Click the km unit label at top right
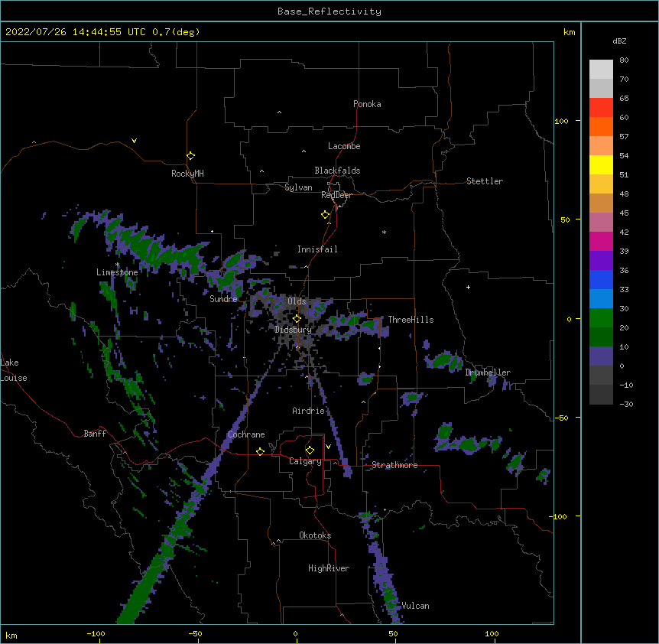The image size is (659, 644). point(570,32)
